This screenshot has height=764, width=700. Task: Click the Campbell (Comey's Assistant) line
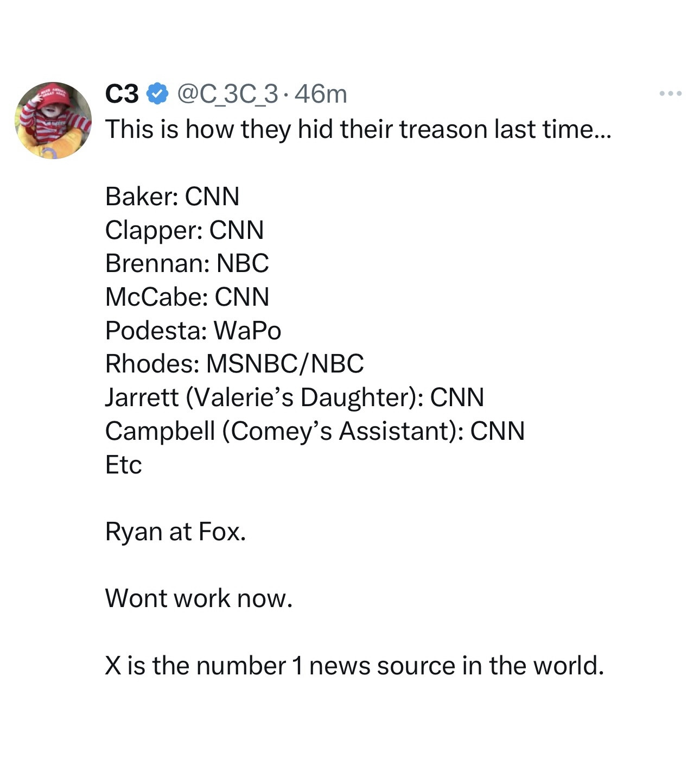(x=315, y=431)
